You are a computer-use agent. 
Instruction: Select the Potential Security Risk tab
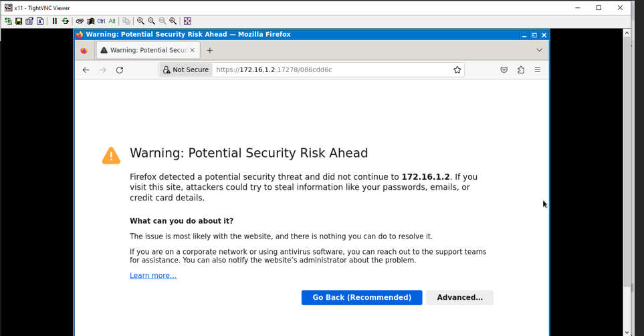tap(148, 50)
